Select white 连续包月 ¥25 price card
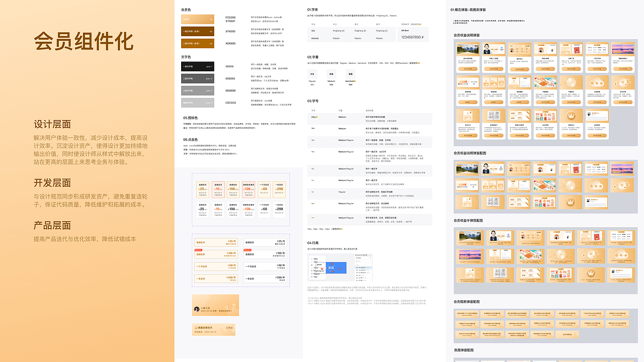 click(x=203, y=210)
